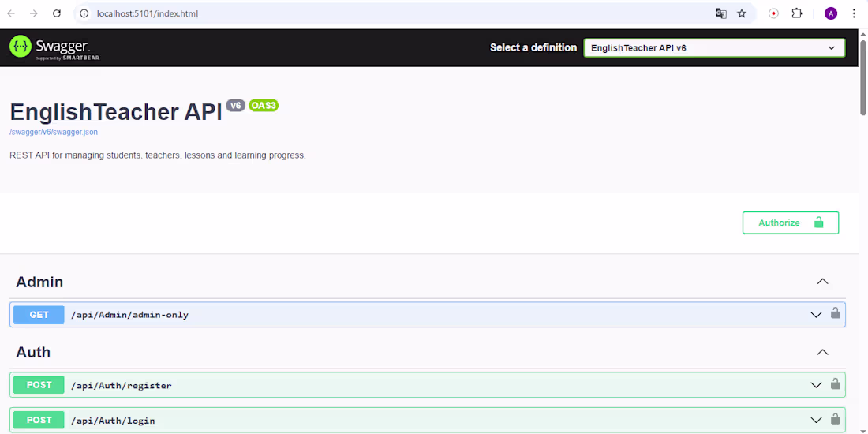Screen dimensions: 868x434
Task: Expand the admin-only endpoint chevron
Action: [x=816, y=315]
